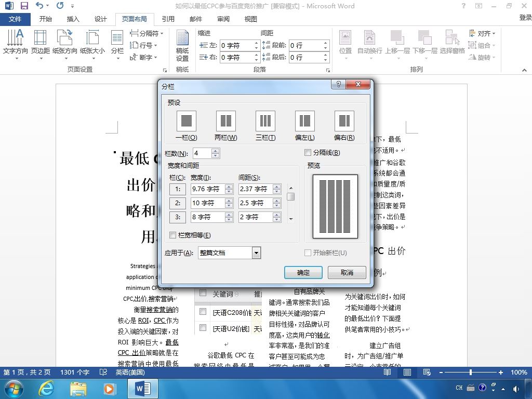
Task: Click the 100% zoom level
Action: click(519, 372)
